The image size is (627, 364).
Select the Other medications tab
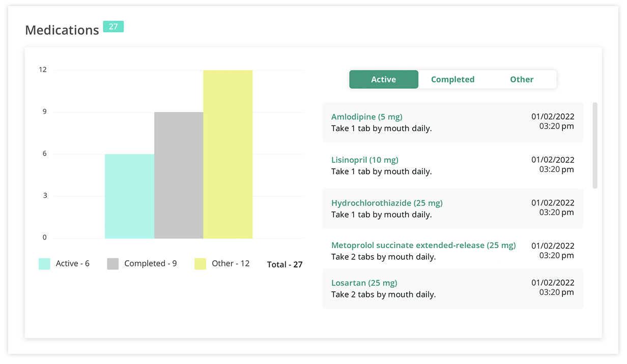click(522, 79)
